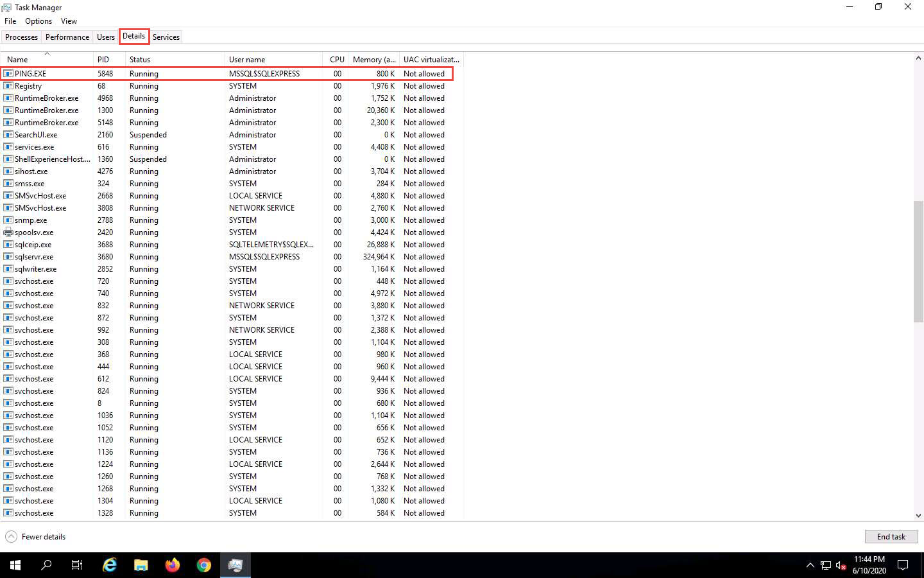
Task: Open File Explorer from the taskbar
Action: click(x=141, y=565)
